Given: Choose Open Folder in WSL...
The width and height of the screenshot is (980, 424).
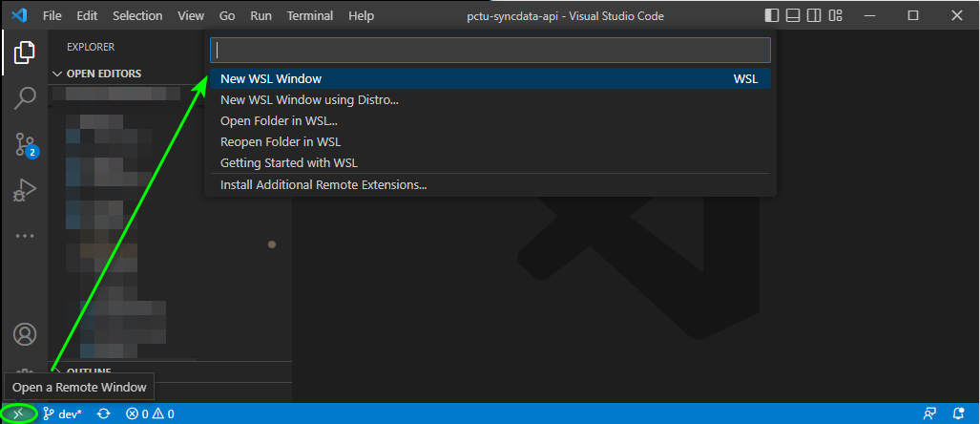Looking at the screenshot, I should pyautogui.click(x=490, y=120).
